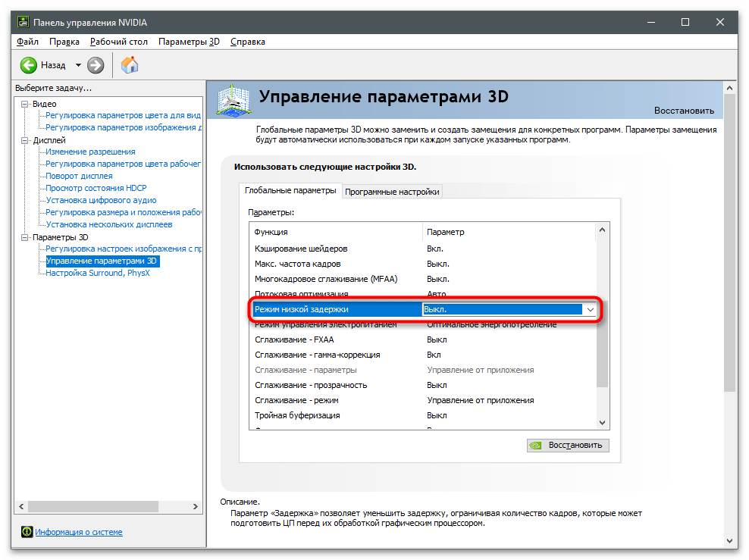Click the Информация о системе link
The width and height of the screenshot is (749, 560).
coord(79,532)
